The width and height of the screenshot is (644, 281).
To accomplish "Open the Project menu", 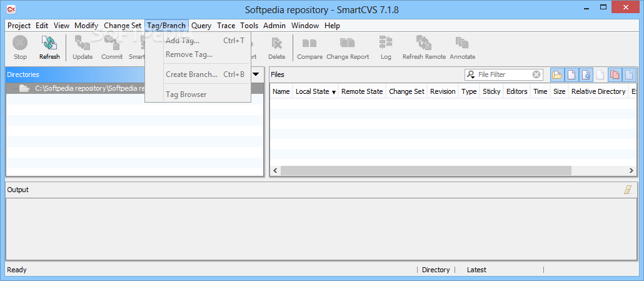I will 19,26.
